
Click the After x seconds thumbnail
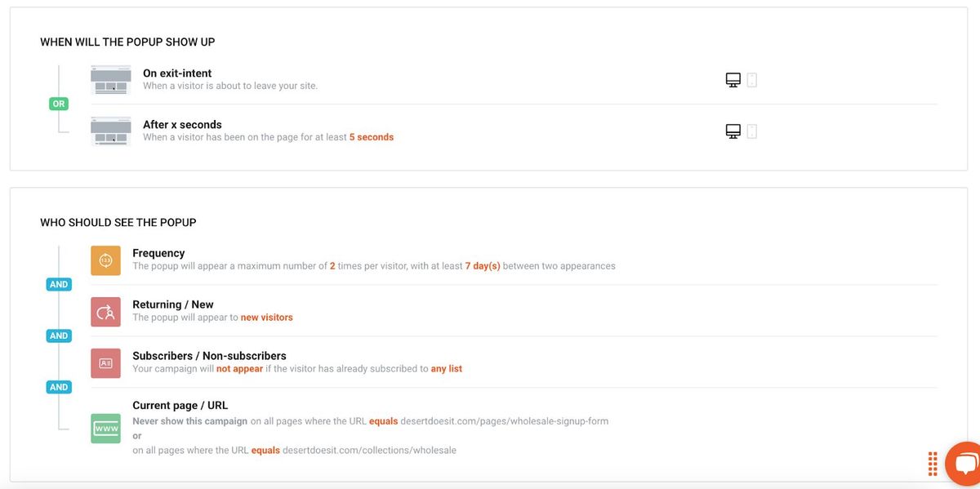tap(111, 131)
